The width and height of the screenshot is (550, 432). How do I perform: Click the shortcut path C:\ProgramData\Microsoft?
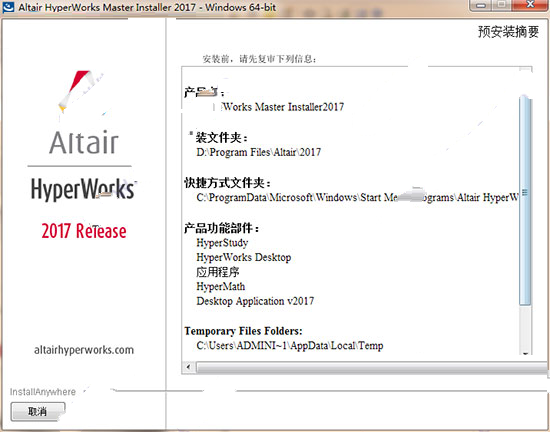coord(357,197)
